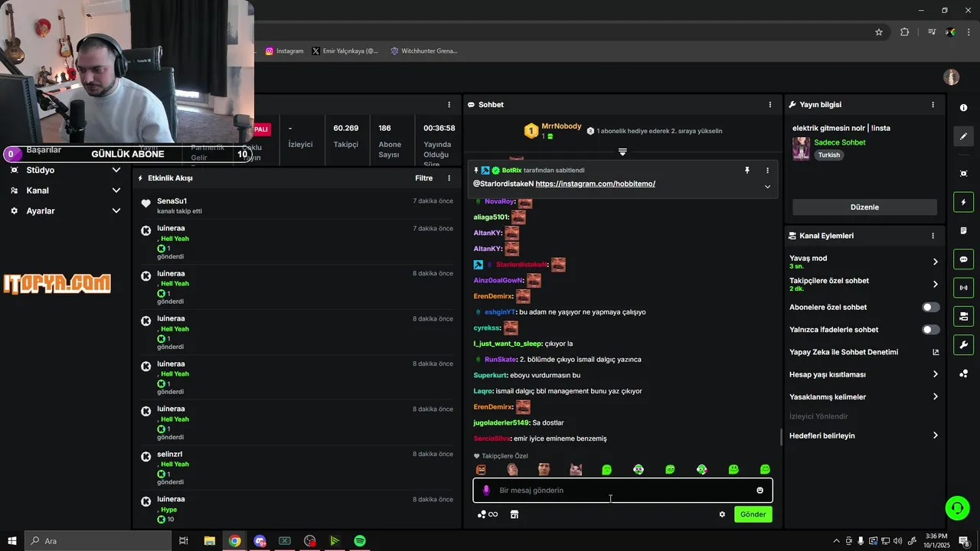The width and height of the screenshot is (980, 551).
Task: Unpin the BotRix pinned message
Action: pyautogui.click(x=747, y=170)
